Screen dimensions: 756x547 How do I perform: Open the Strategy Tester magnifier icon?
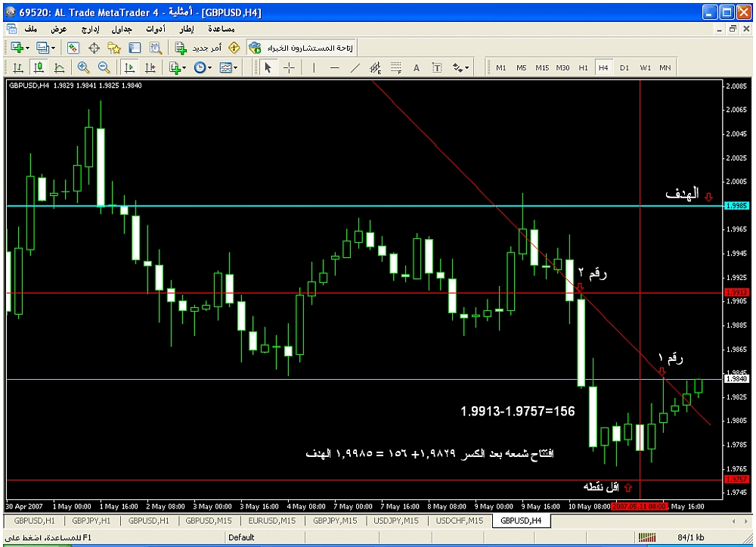tap(155, 48)
